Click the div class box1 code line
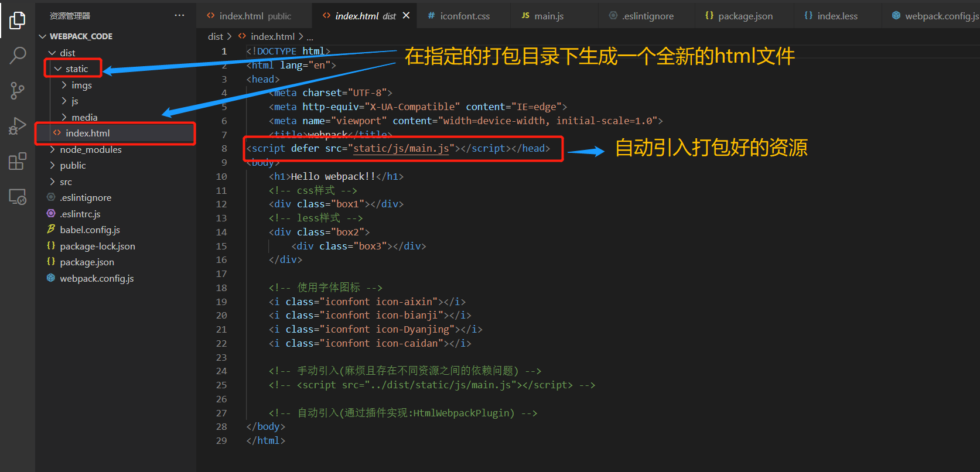 click(336, 204)
